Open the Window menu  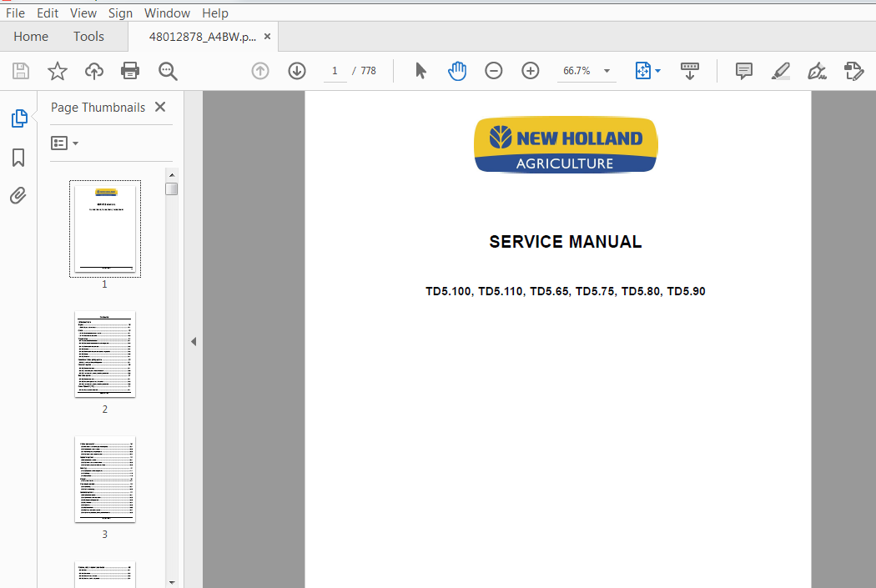coord(167,13)
